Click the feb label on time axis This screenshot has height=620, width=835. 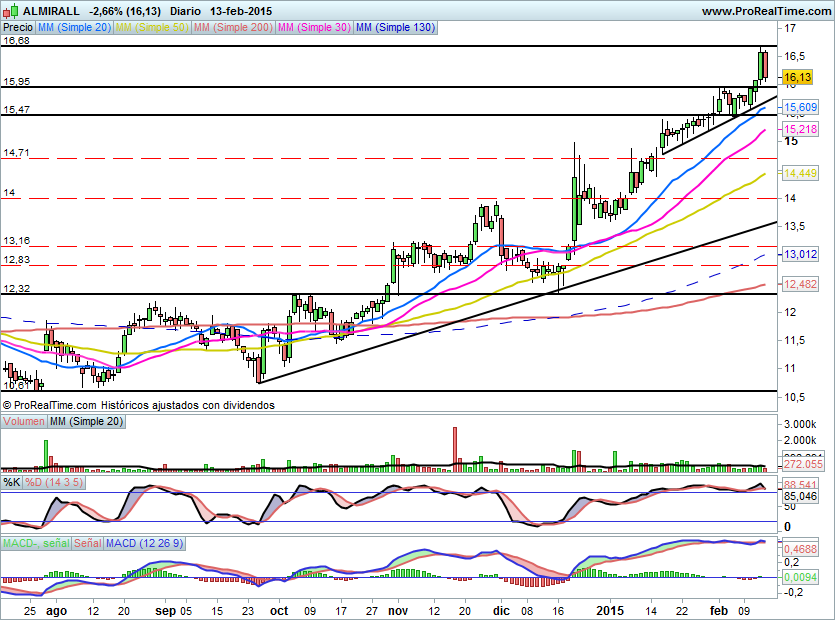(718, 610)
